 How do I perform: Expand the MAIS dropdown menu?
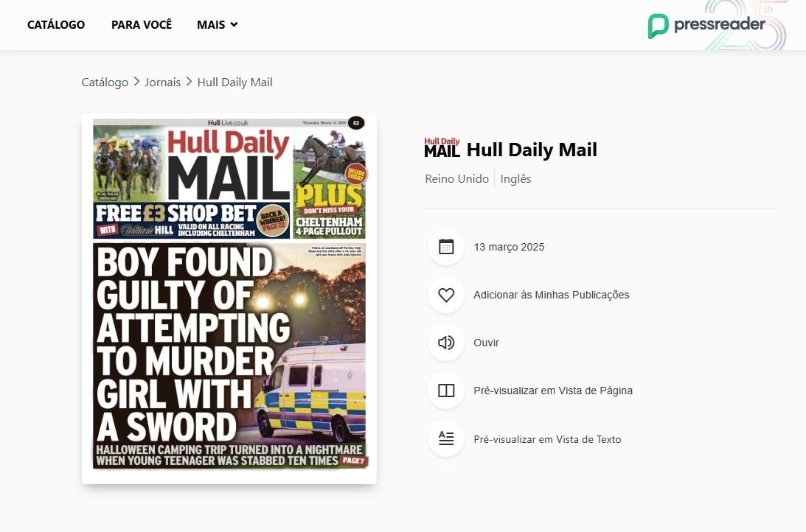217,24
